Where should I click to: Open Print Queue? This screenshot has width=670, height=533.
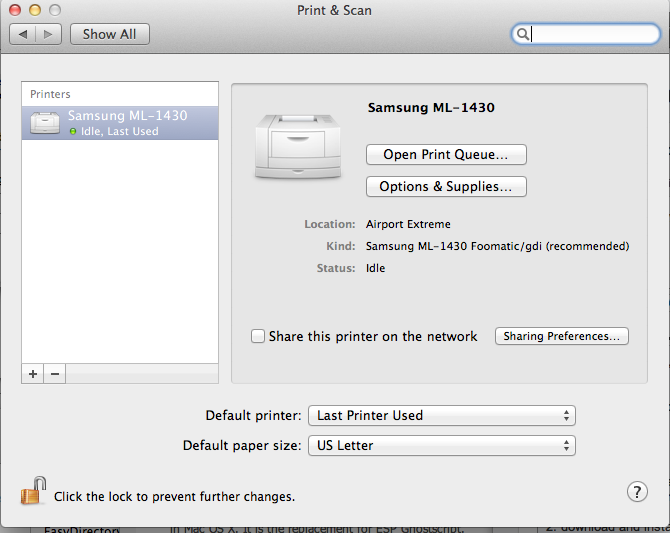(446, 154)
